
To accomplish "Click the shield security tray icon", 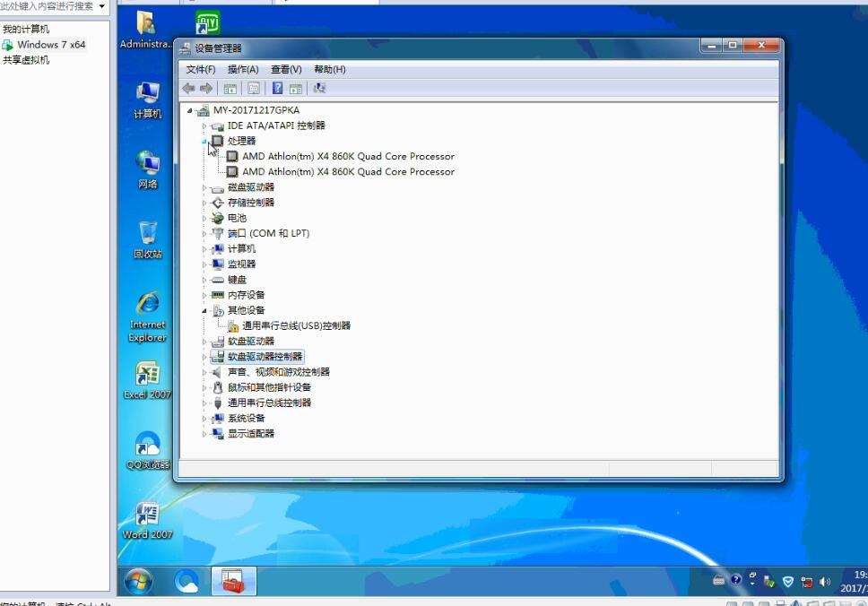I will click(x=788, y=582).
